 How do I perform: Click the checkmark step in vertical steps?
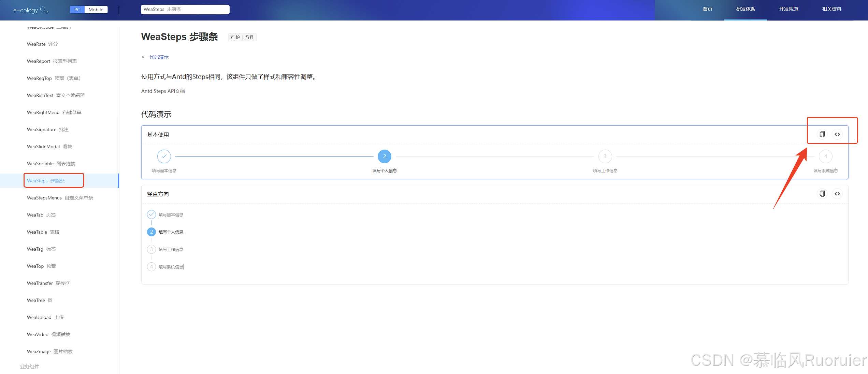(x=151, y=214)
